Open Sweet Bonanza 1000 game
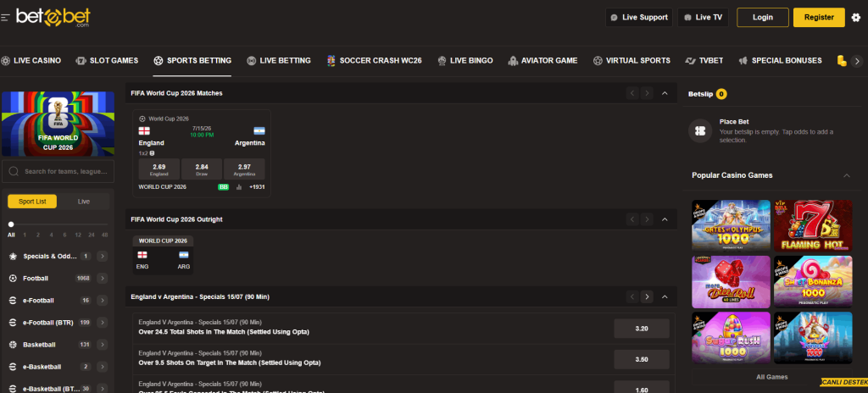 pyautogui.click(x=813, y=282)
